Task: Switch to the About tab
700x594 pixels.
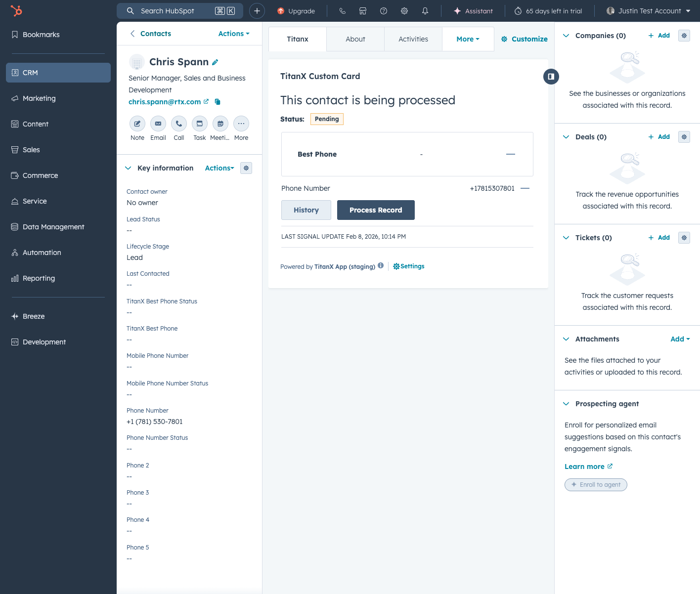Action: click(355, 39)
